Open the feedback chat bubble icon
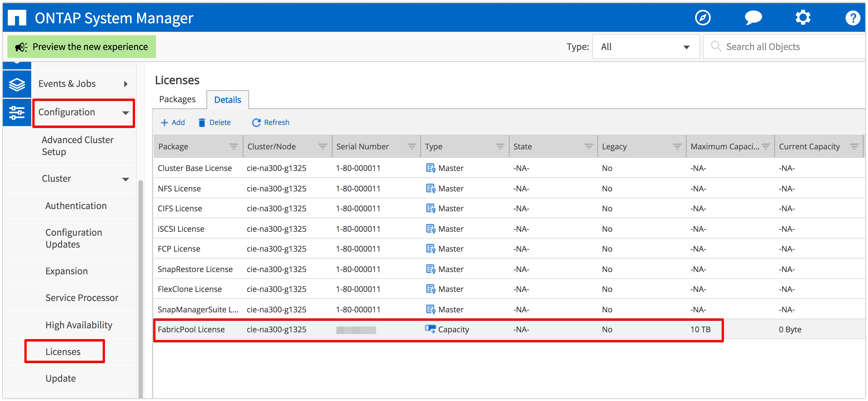 click(754, 18)
